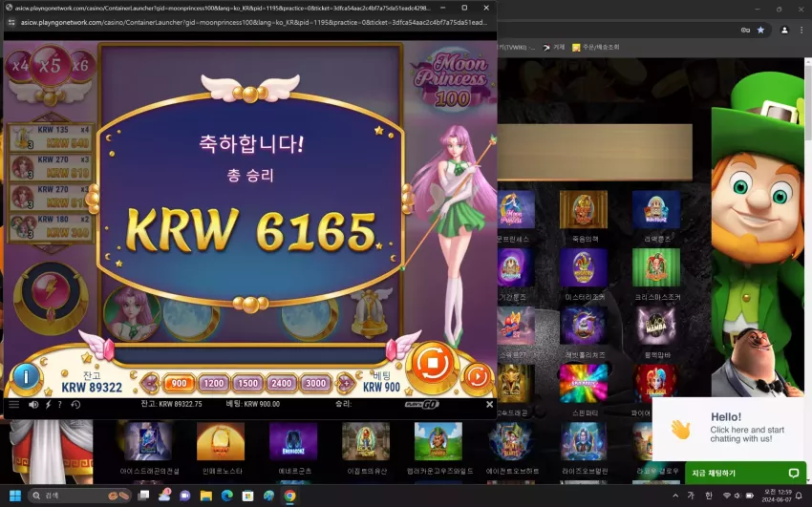Switch to Chrome in the taskbar
The width and height of the screenshot is (812, 507).
[x=289, y=496]
